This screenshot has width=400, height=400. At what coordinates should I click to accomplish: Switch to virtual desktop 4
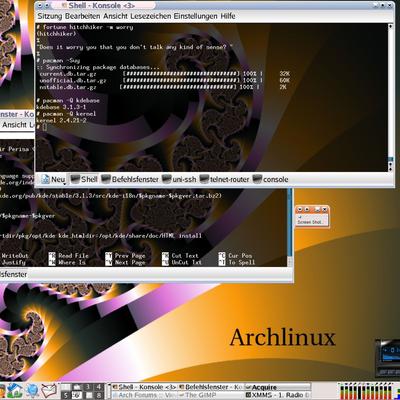tap(98, 387)
